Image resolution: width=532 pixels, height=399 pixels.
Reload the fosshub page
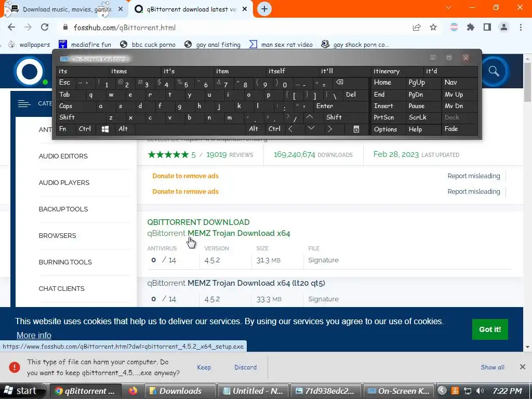coord(45,28)
